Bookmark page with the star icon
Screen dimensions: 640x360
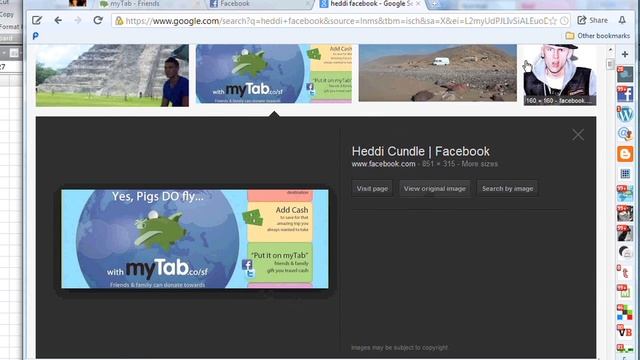coord(553,21)
